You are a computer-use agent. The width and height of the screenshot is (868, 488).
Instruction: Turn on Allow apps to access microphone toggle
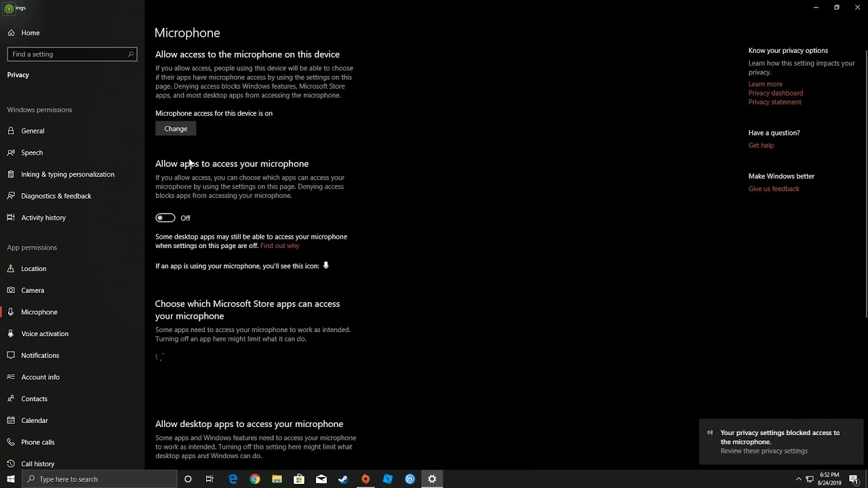pyautogui.click(x=165, y=218)
